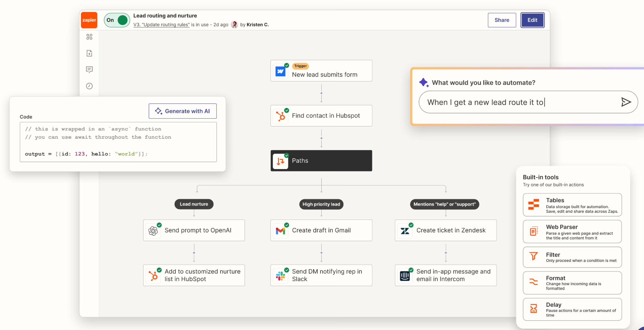The height and width of the screenshot is (330, 644).
Task: Open the Lead nurture path label
Action: 194,204
